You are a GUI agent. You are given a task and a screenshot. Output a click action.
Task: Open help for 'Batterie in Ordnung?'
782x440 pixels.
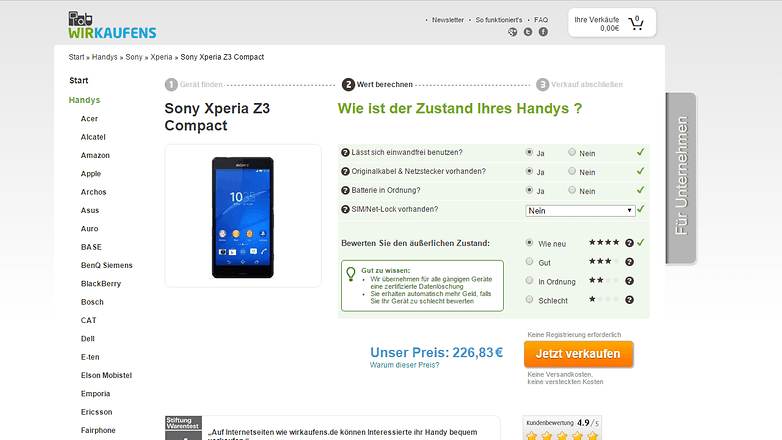click(x=345, y=191)
